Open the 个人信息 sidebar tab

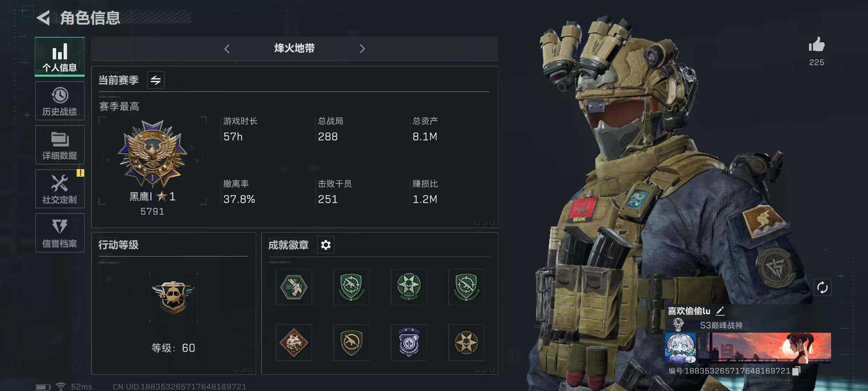pyautogui.click(x=60, y=57)
